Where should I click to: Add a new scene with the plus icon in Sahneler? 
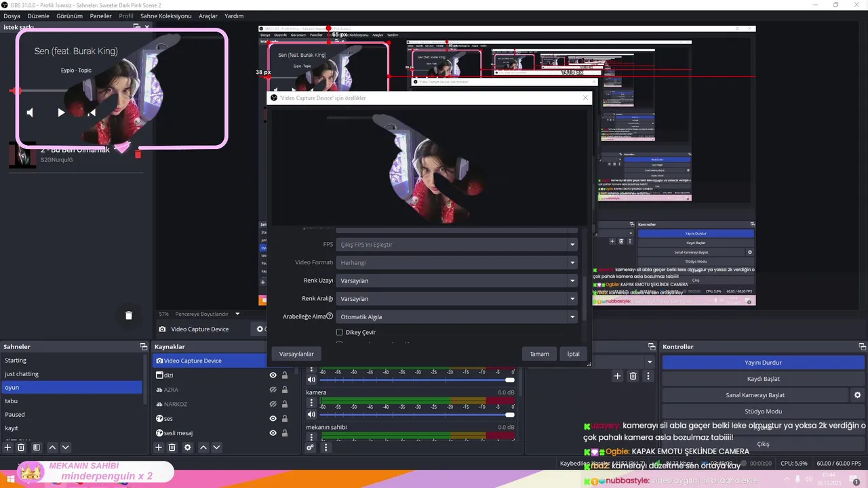pyautogui.click(x=8, y=447)
